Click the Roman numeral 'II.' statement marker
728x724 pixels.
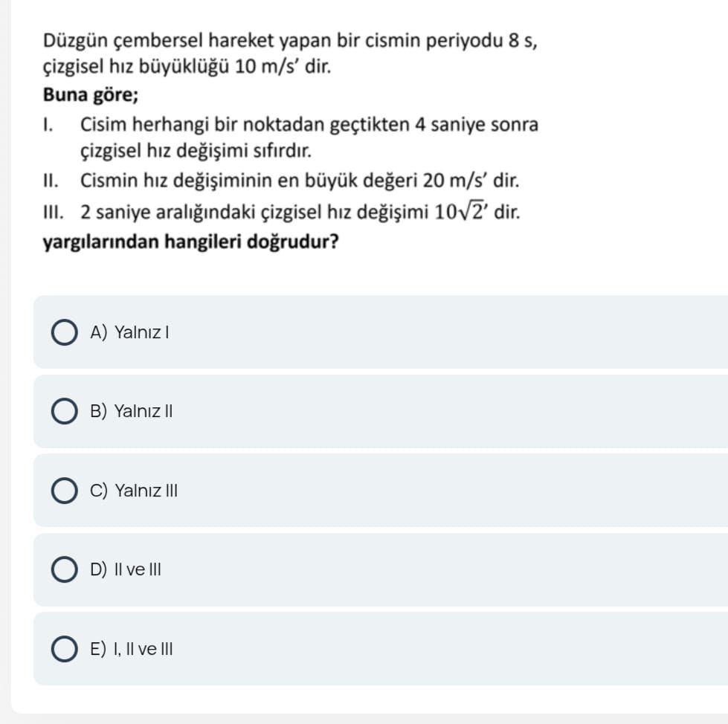pyautogui.click(x=52, y=181)
